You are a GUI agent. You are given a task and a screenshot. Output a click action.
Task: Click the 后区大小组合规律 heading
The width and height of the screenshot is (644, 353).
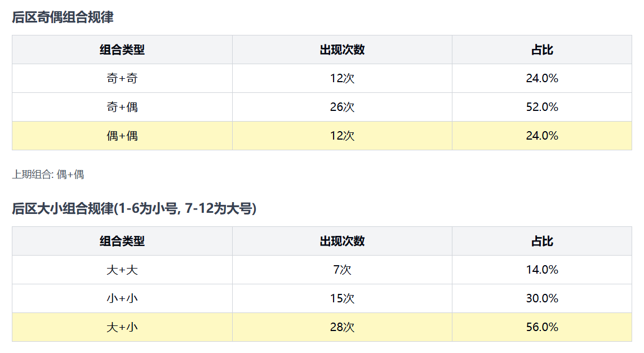click(x=134, y=209)
